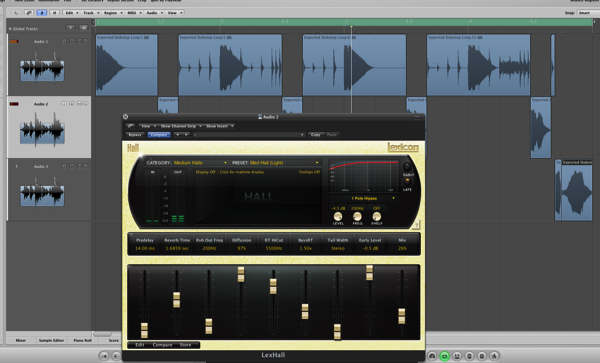Toggle the Link button in arrange toolbar

coord(29,13)
